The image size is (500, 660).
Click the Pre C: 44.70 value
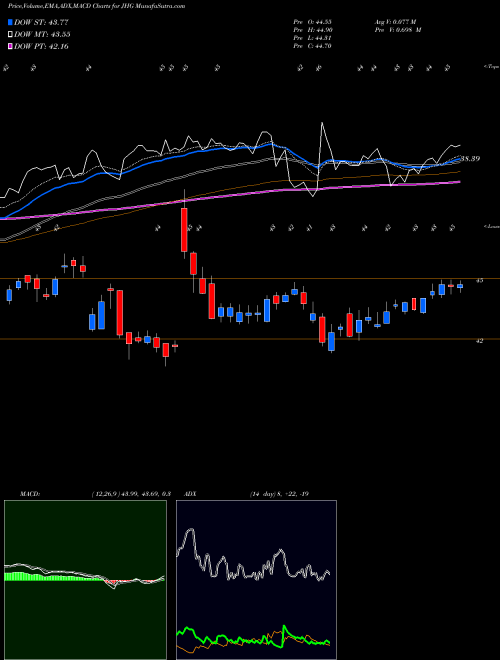coord(312,46)
